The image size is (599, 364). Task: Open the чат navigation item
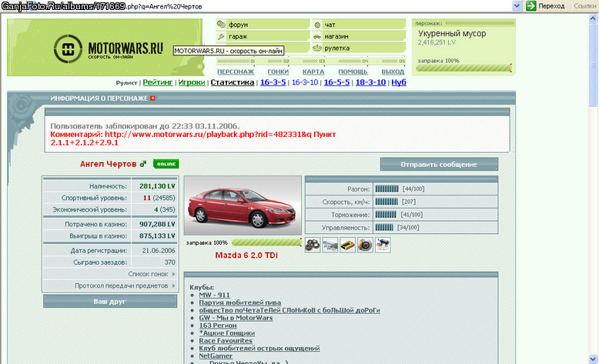(359, 25)
